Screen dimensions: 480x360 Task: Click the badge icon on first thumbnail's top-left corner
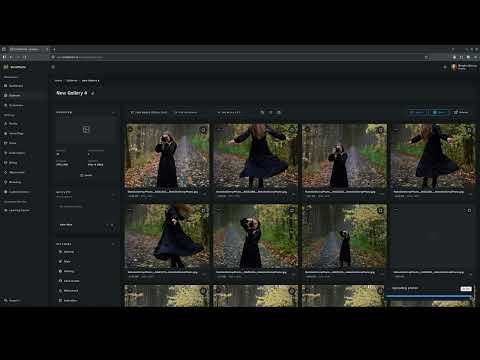click(130, 129)
